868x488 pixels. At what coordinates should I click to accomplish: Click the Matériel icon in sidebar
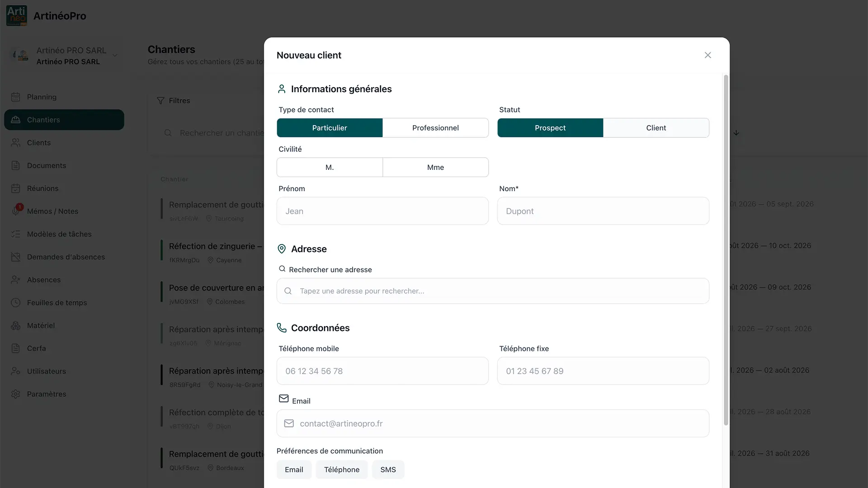16,325
